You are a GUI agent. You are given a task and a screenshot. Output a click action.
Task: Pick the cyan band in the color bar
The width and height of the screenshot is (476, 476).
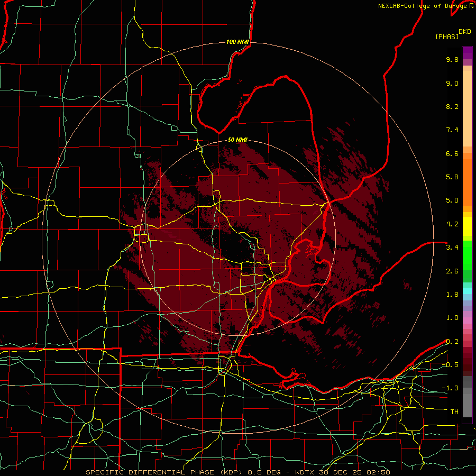467,291
